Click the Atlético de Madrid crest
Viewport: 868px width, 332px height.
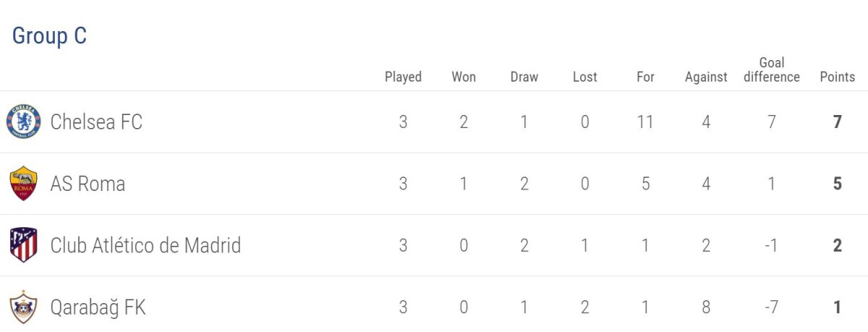point(24,245)
